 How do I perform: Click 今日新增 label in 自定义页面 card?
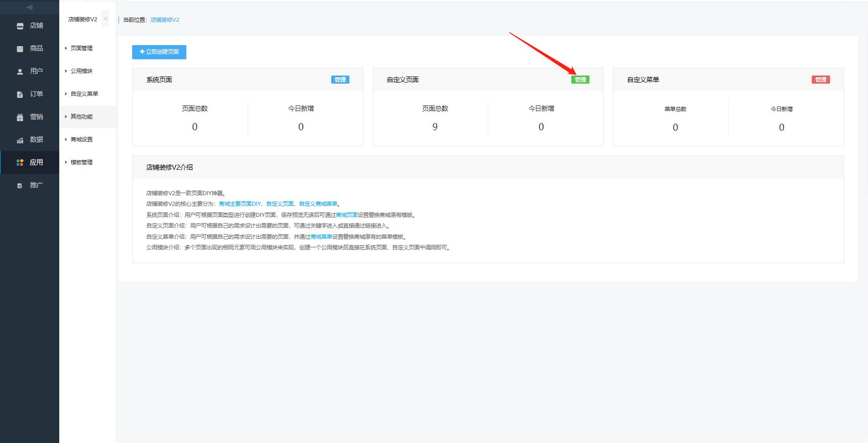(541, 108)
